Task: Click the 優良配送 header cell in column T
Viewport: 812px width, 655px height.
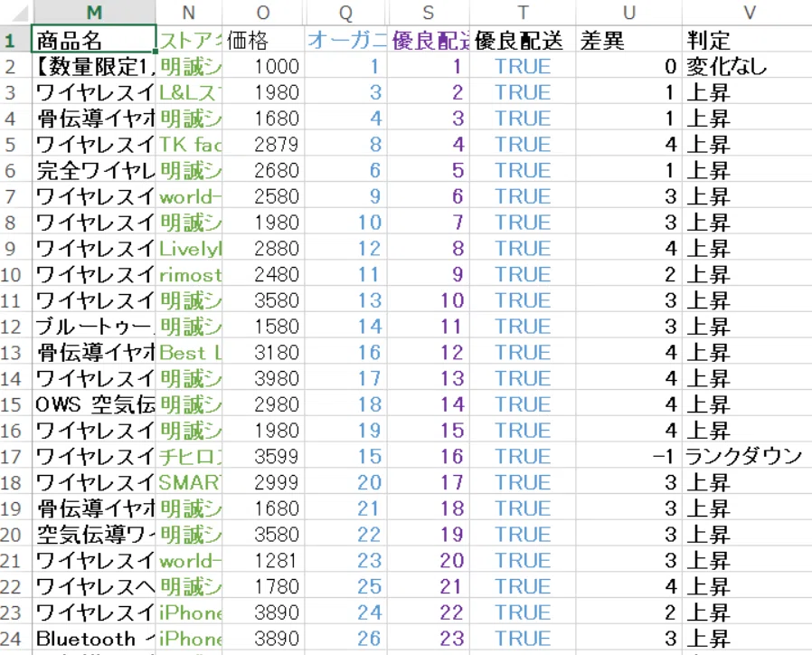Action: coord(523,40)
